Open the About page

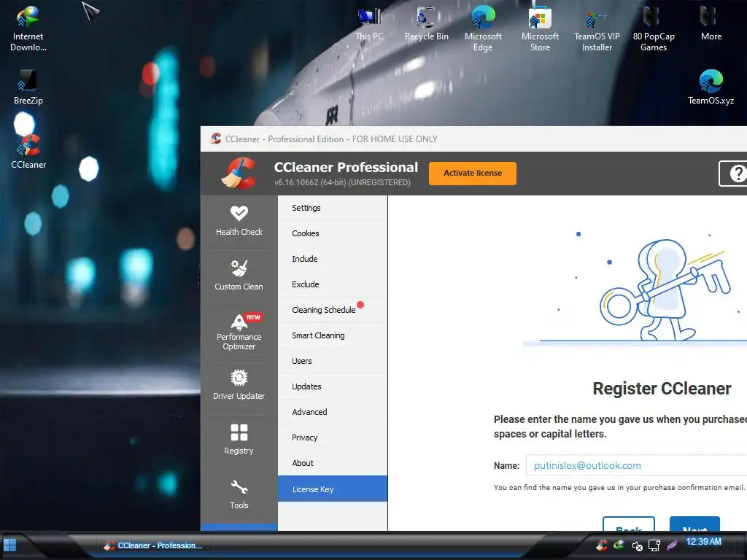point(333,463)
